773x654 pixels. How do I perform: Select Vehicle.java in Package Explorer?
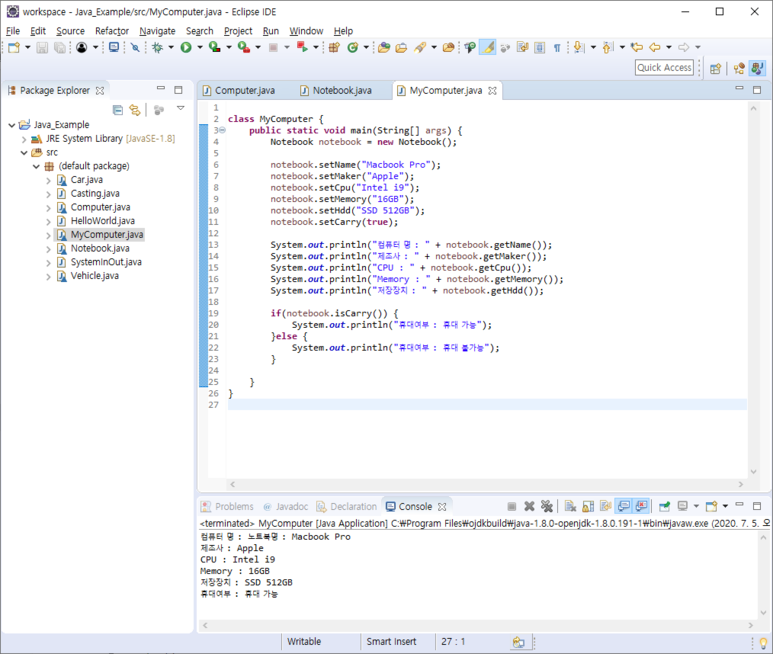[x=95, y=276]
